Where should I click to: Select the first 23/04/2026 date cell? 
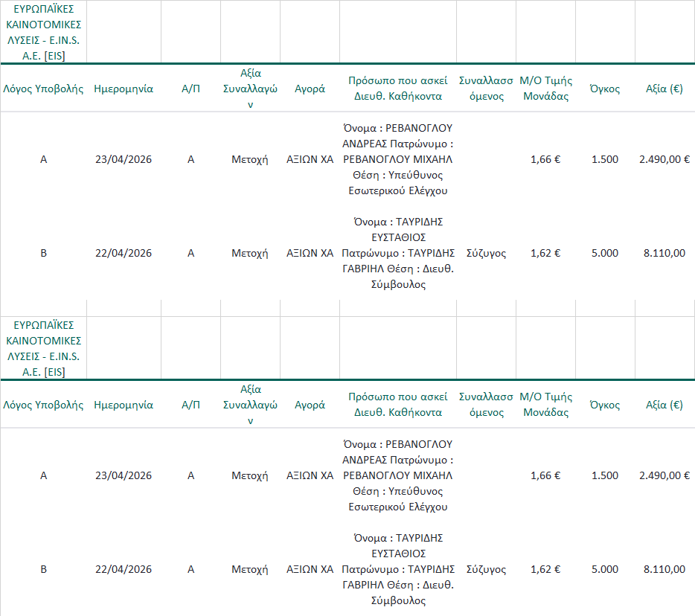(124, 159)
